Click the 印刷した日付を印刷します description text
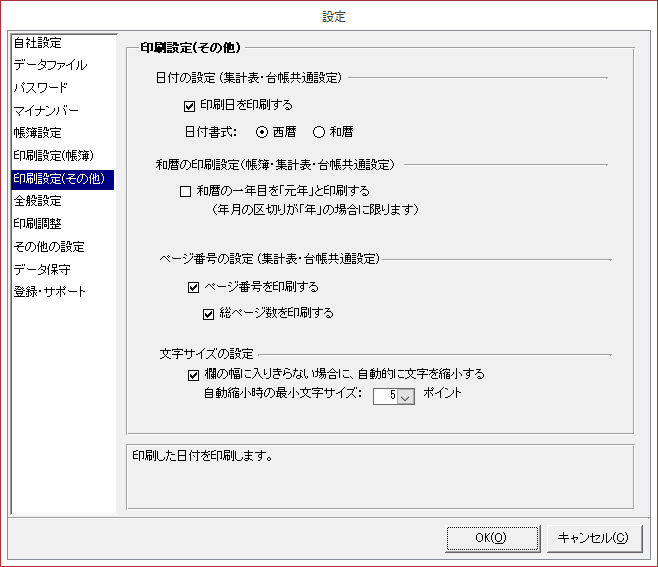 [x=202, y=456]
